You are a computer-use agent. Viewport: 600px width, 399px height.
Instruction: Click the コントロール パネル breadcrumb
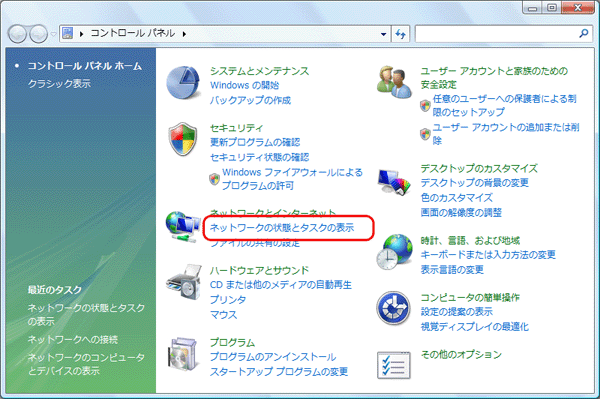click(133, 34)
